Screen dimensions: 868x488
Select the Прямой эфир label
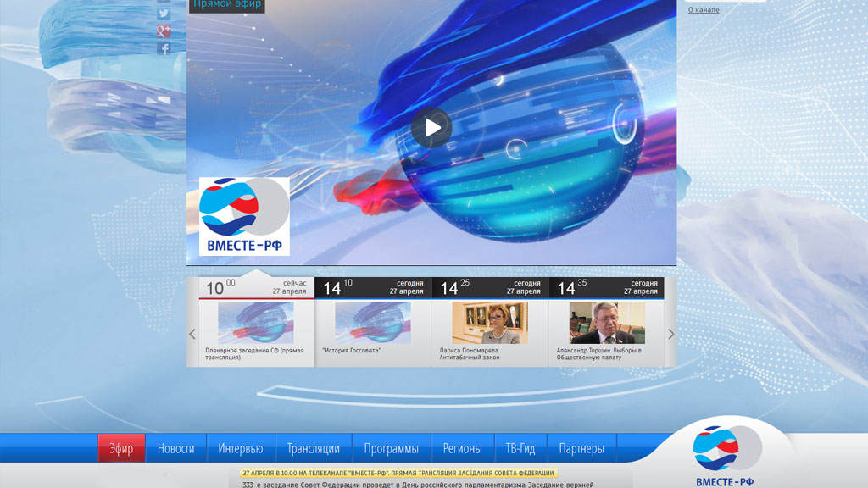click(x=227, y=4)
